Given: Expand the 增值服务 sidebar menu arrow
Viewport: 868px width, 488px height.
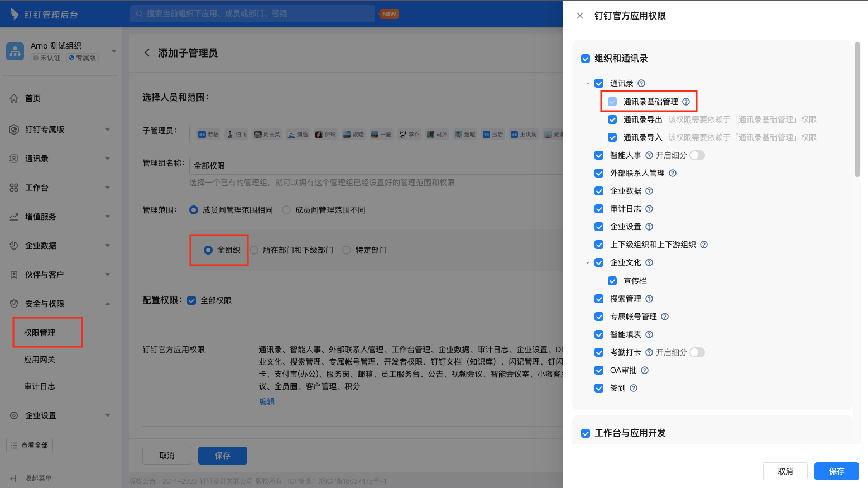Looking at the screenshot, I should tap(108, 217).
